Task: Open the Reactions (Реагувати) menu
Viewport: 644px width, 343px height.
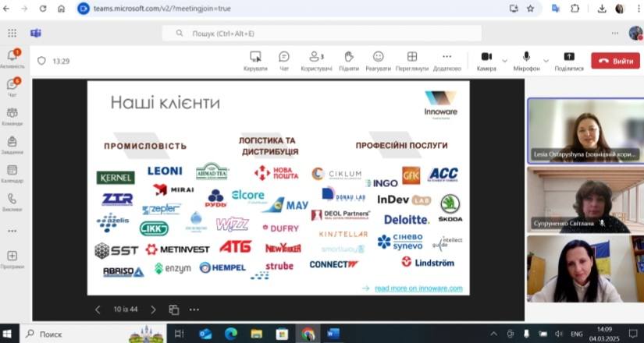Action: (379, 60)
